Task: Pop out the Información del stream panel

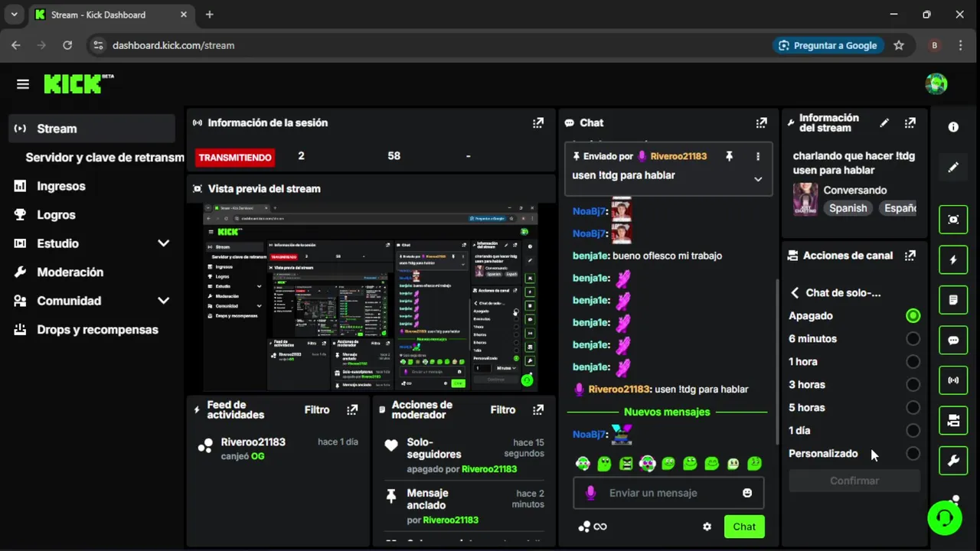Action: [x=910, y=122]
